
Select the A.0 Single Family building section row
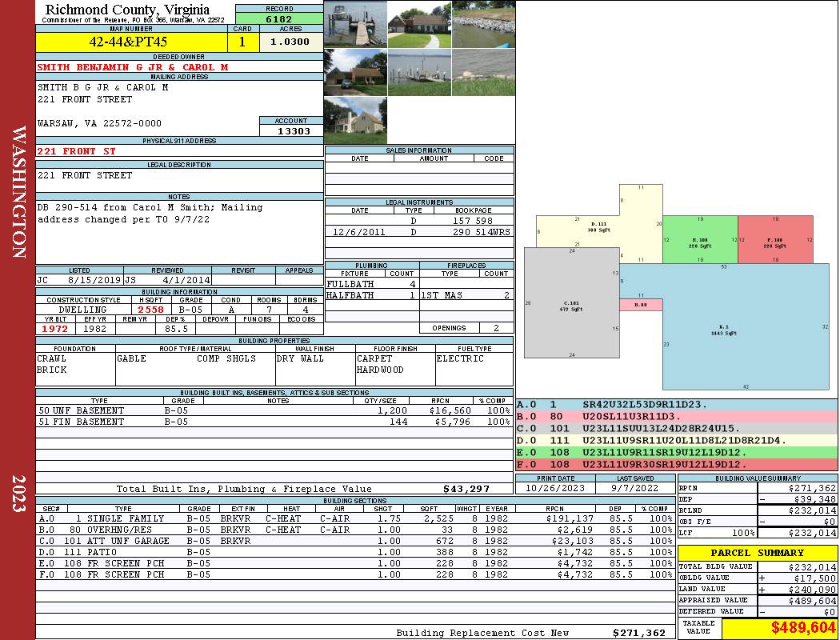(355, 518)
